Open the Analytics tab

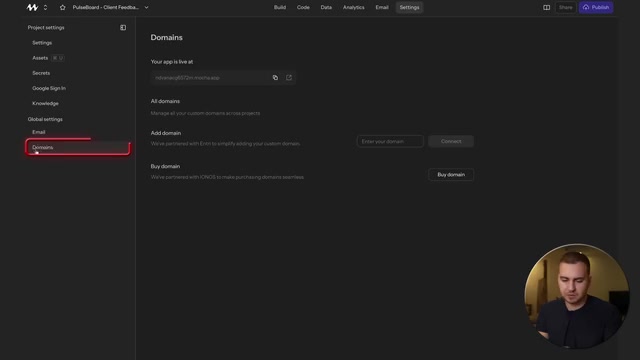(353, 7)
